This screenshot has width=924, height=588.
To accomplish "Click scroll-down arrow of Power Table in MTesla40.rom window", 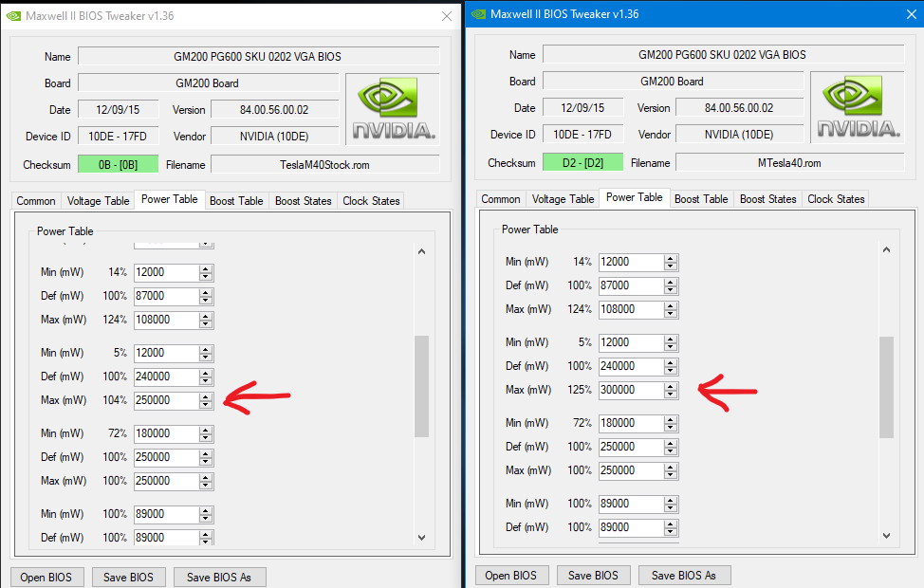I will pos(886,536).
